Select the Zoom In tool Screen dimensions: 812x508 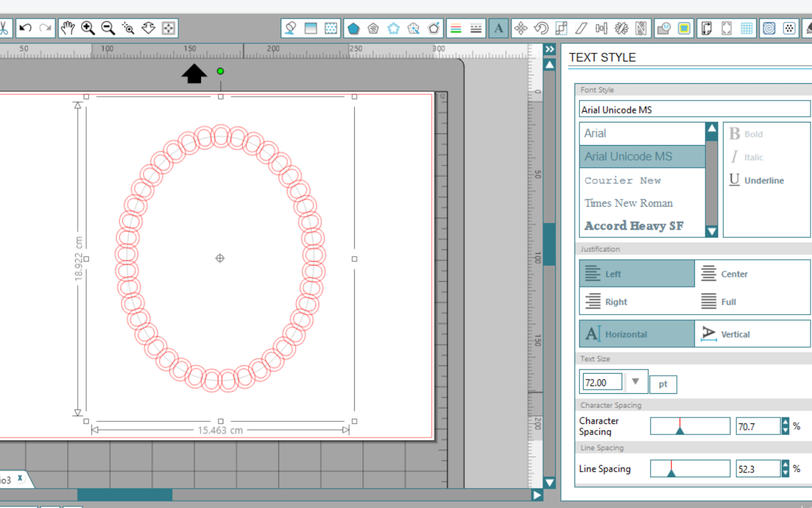pyautogui.click(x=87, y=28)
